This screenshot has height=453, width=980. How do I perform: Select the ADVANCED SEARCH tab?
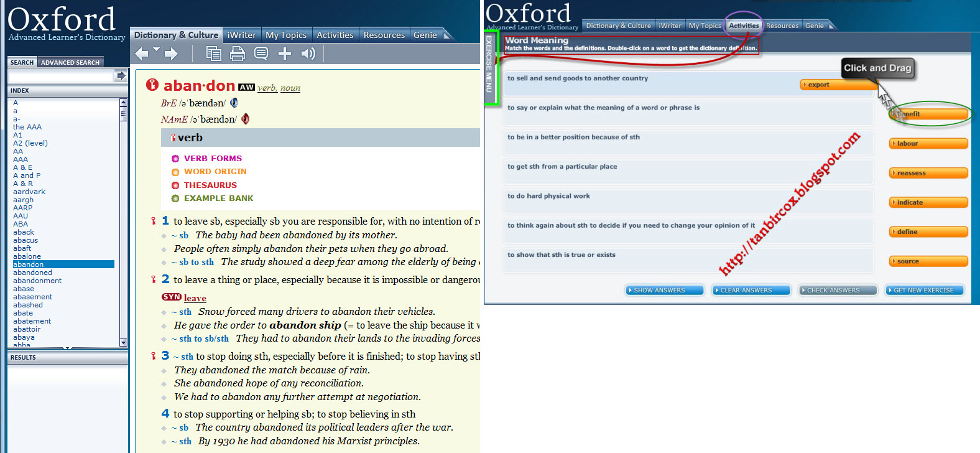70,62
